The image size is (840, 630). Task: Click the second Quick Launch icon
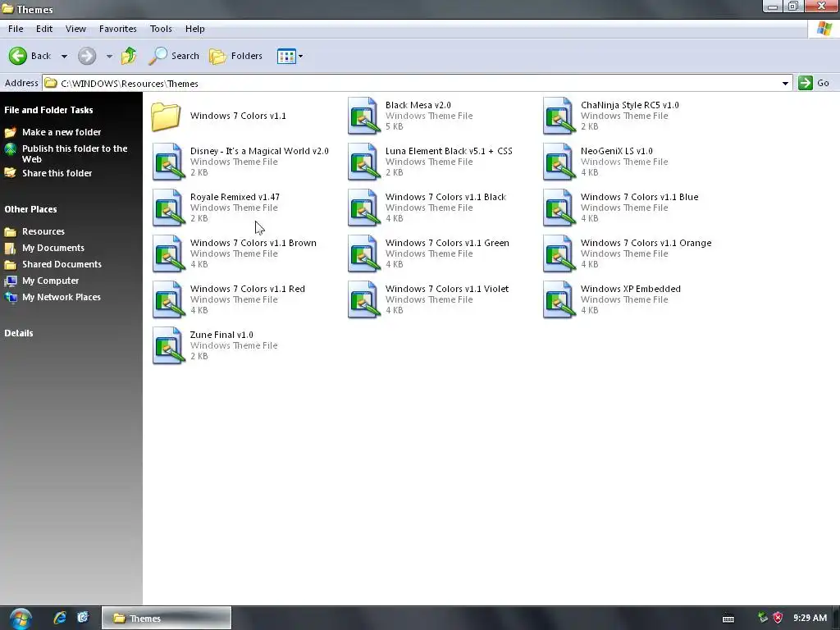click(83, 618)
